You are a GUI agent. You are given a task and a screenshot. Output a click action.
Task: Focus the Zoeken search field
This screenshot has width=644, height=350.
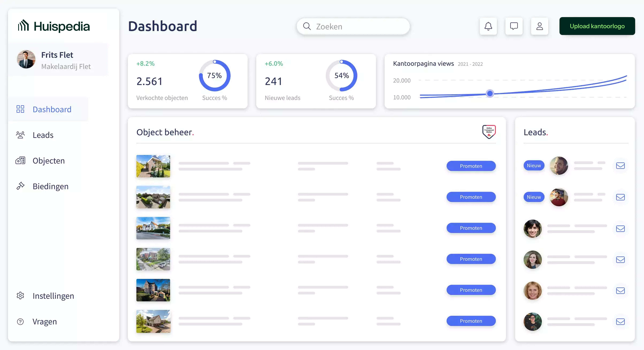coord(353,26)
